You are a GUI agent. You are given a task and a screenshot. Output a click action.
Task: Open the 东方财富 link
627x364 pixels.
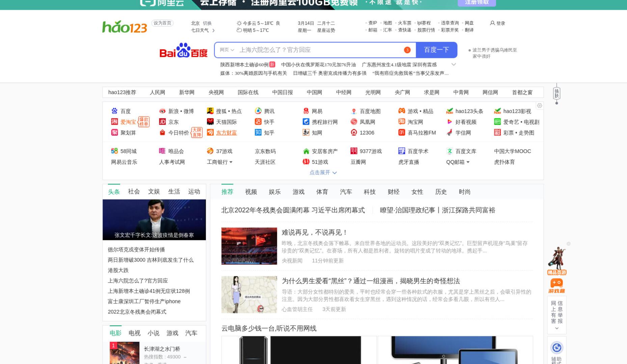(226, 133)
